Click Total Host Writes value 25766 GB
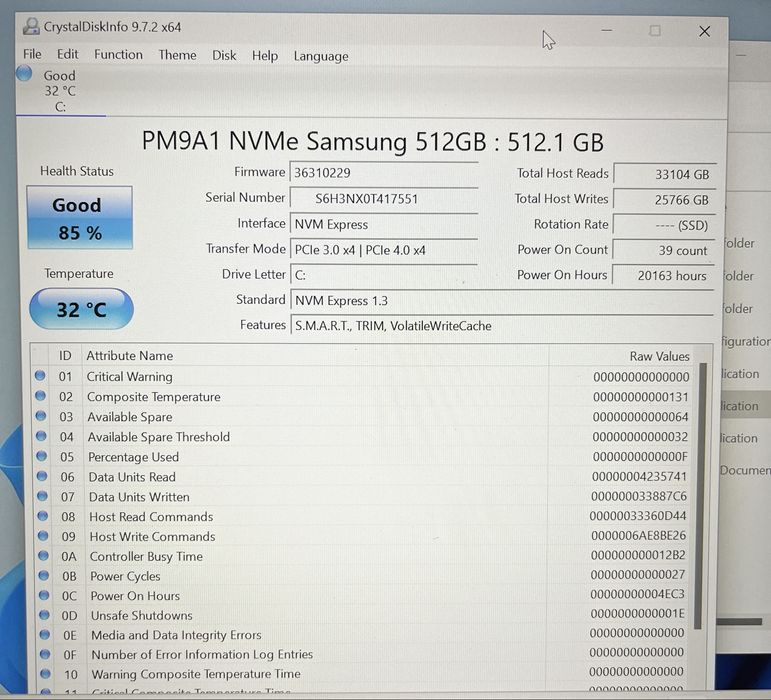This screenshot has width=771, height=700. [664, 200]
